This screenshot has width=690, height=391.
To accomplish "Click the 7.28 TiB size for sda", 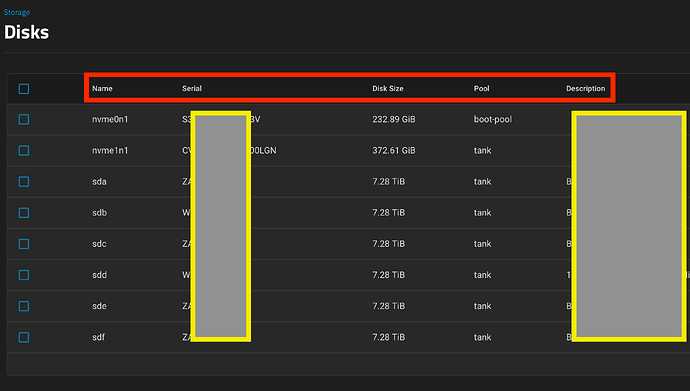I will 389,182.
